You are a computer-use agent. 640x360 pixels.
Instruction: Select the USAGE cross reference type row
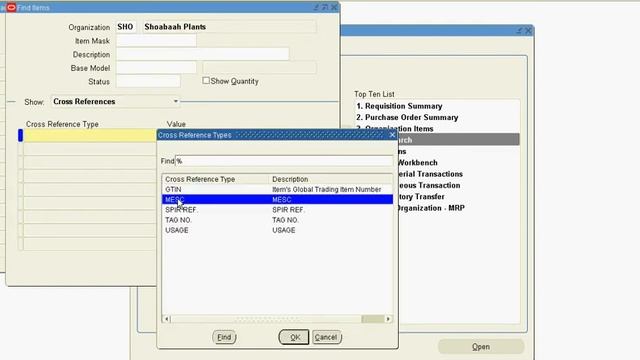tap(278, 230)
